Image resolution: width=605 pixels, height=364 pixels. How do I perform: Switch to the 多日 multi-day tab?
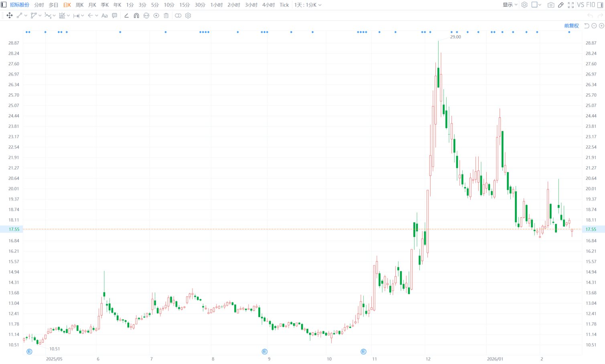point(54,5)
